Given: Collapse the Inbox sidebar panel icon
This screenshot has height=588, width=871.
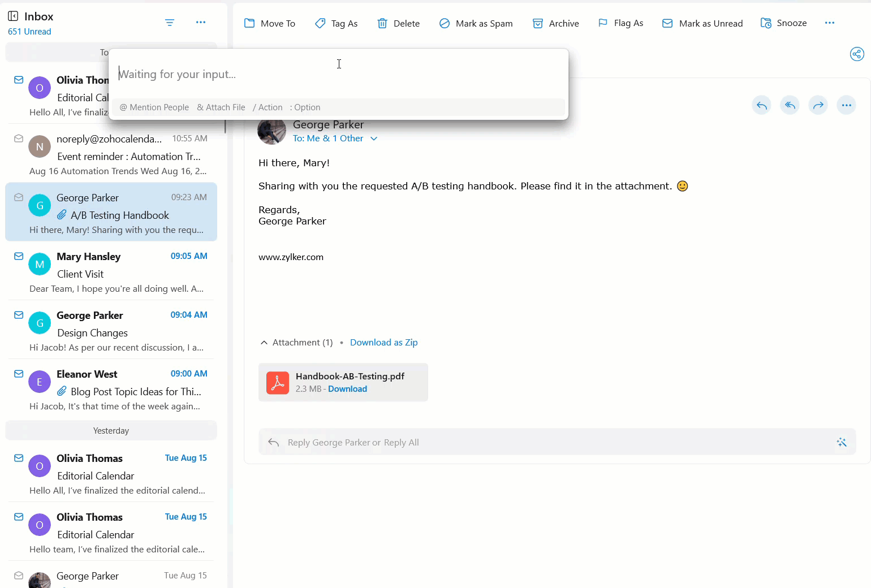Looking at the screenshot, I should [13, 16].
